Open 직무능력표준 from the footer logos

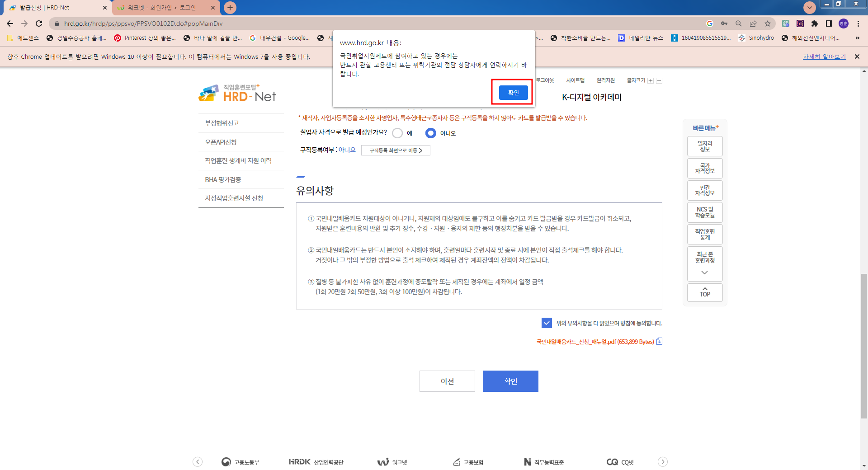point(543,462)
